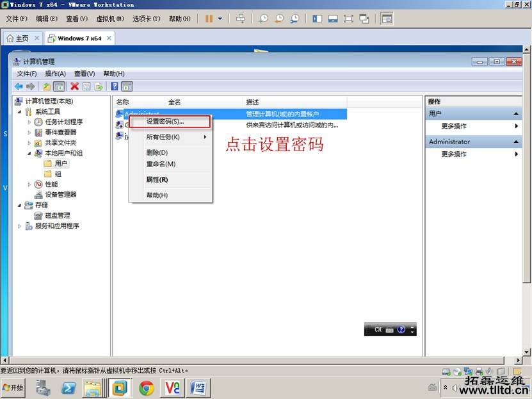Click the back navigation arrow in Computer Management

point(18,86)
